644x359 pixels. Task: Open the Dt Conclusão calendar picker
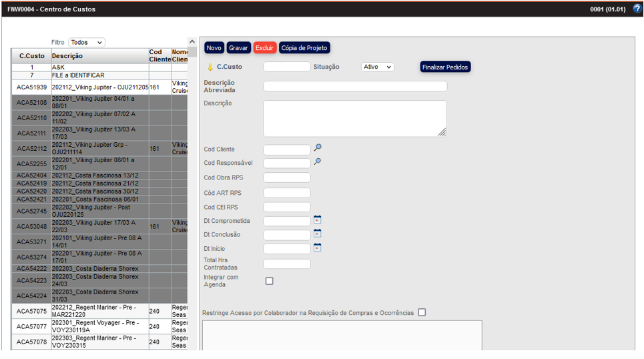(318, 234)
